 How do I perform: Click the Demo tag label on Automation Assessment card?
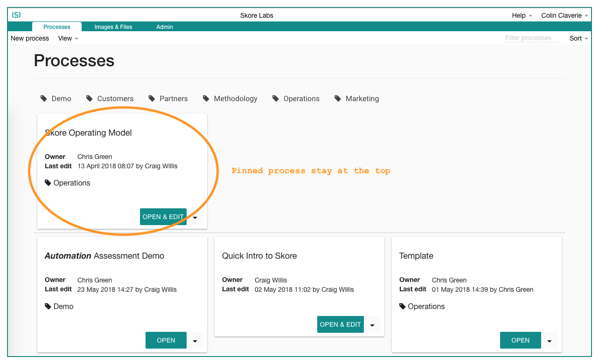[63, 307]
